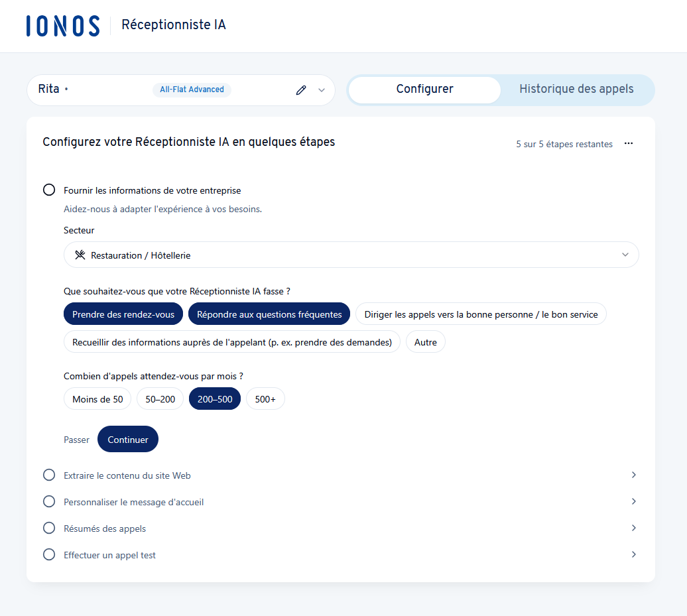Click the IONOS logo

(x=63, y=26)
